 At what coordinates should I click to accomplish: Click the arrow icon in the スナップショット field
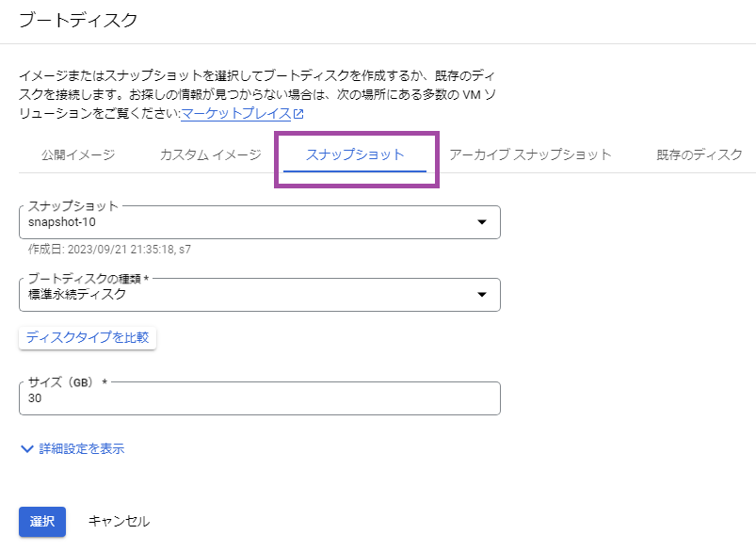(x=482, y=222)
